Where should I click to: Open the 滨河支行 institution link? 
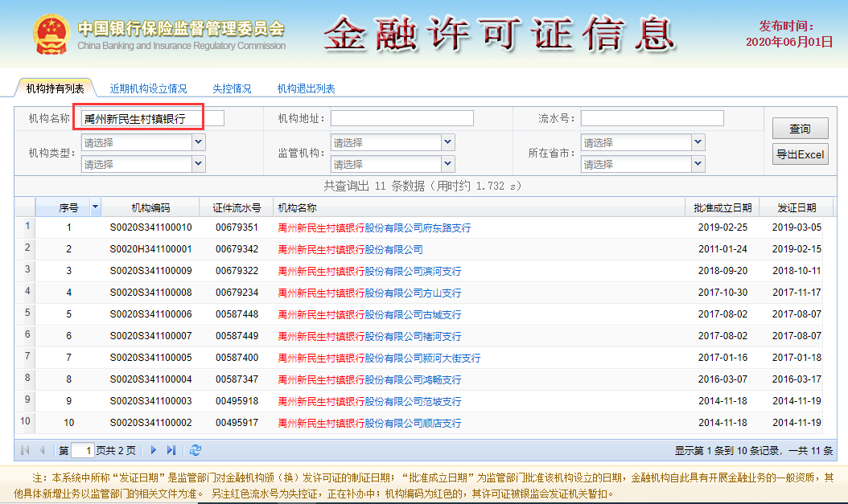[369, 271]
